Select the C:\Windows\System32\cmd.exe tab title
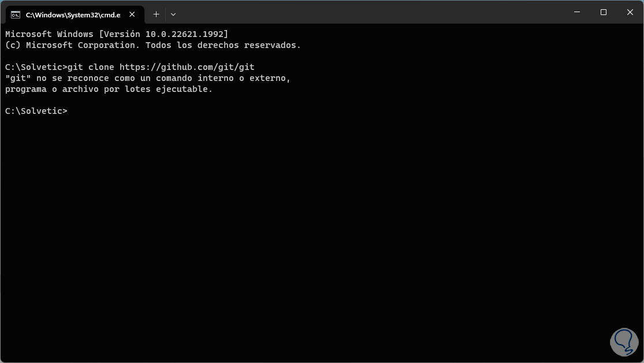The width and height of the screenshot is (644, 363). (73, 14)
